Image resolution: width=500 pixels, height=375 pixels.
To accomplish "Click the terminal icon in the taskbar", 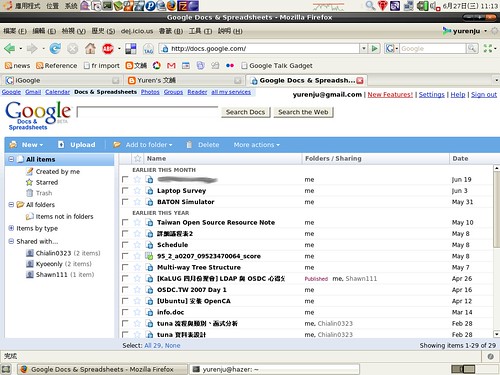I will click(197, 369).
